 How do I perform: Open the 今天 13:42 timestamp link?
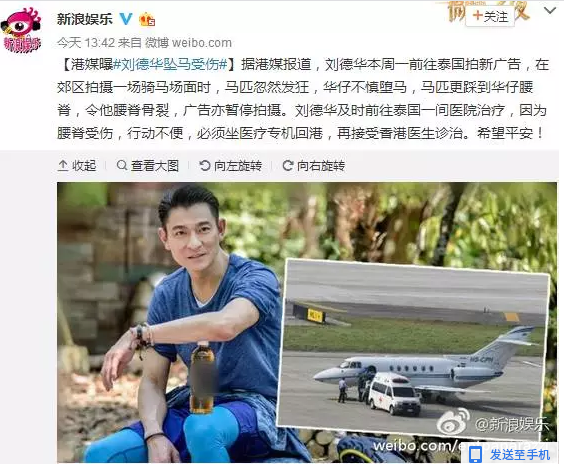tap(86, 43)
